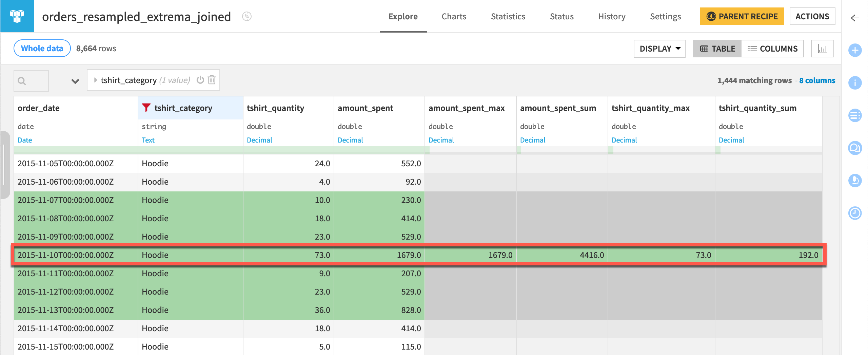Collapse the right panel with the arrow
The image size is (868, 355).
point(855,19)
